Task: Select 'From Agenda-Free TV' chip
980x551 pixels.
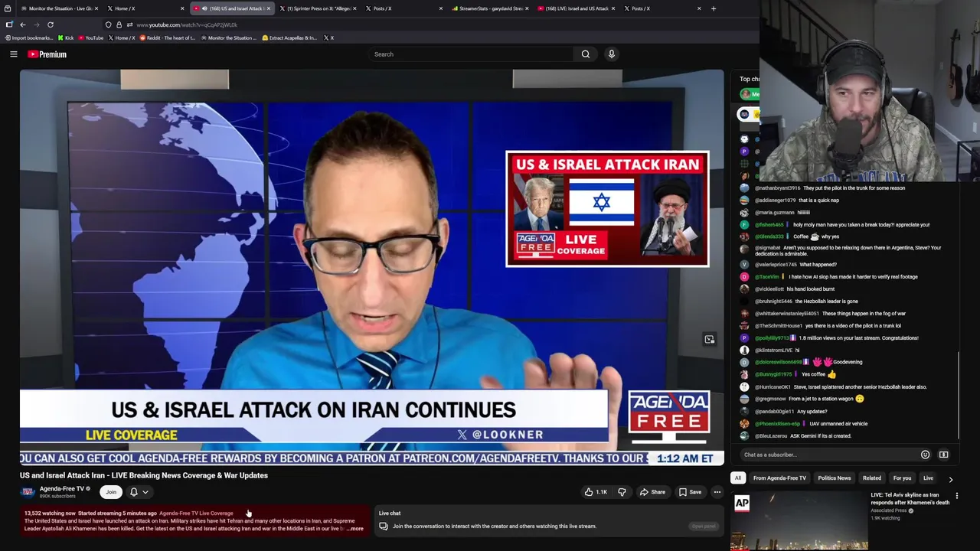Action: tap(779, 478)
